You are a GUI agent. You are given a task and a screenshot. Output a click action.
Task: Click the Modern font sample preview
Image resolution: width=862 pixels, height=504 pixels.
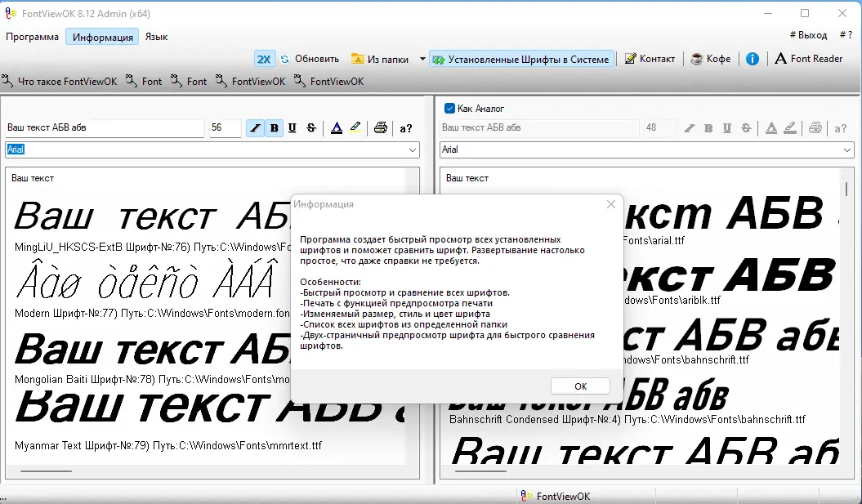point(145,280)
